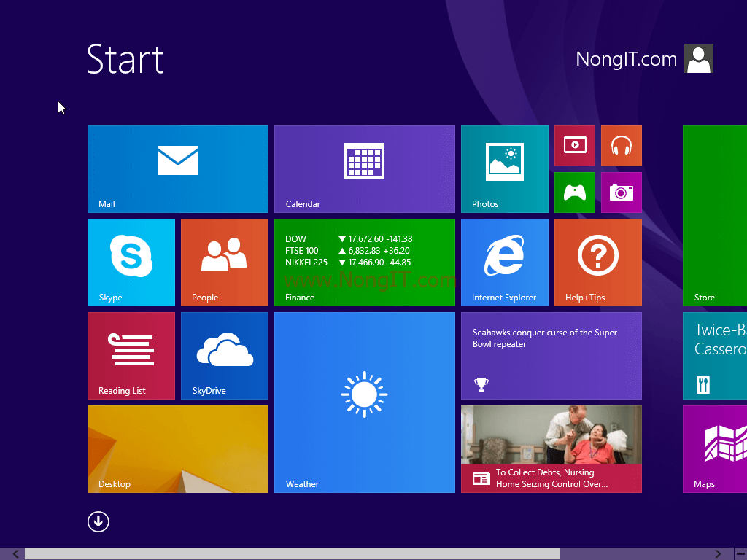Launch Internet Explorer tile

505,262
